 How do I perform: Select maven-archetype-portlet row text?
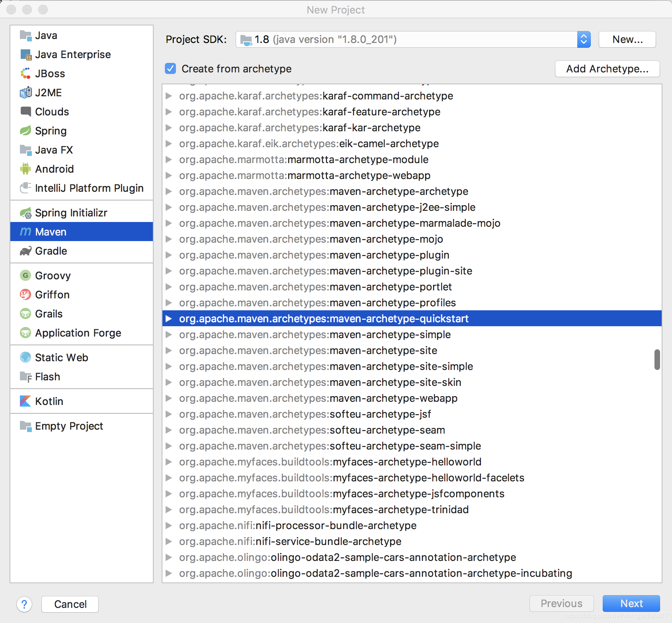click(x=315, y=287)
